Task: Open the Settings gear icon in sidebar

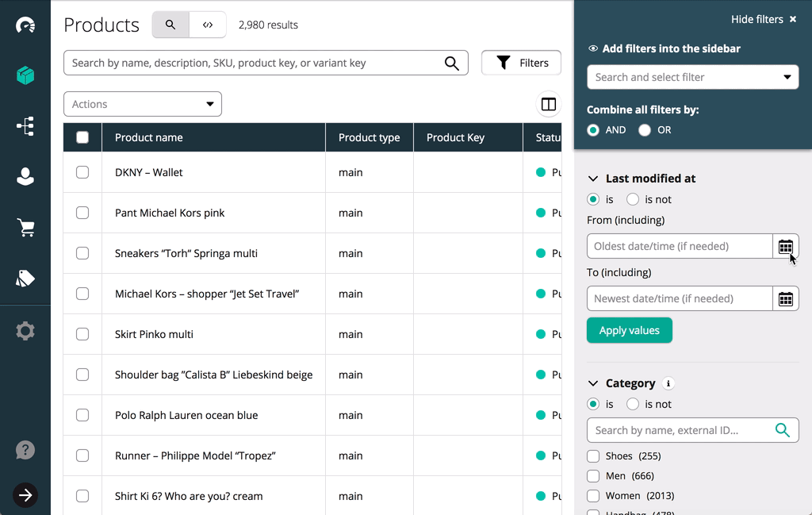Action: pyautogui.click(x=25, y=331)
